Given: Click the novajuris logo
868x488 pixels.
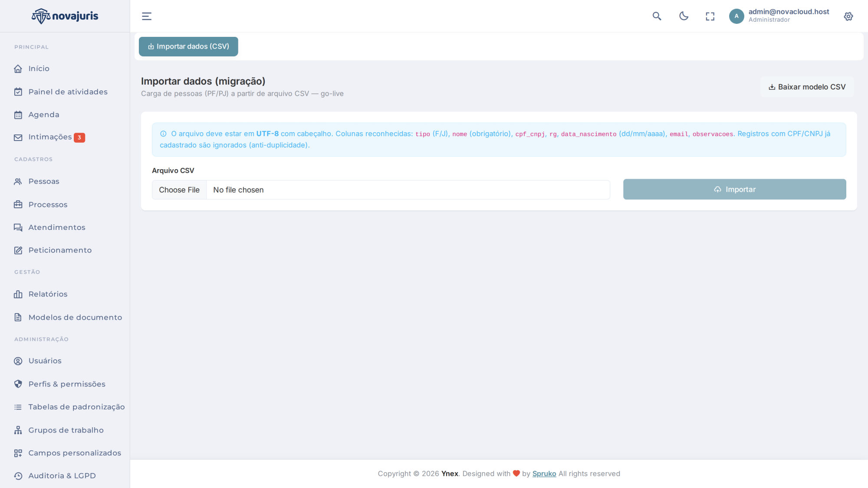Looking at the screenshot, I should tap(65, 16).
